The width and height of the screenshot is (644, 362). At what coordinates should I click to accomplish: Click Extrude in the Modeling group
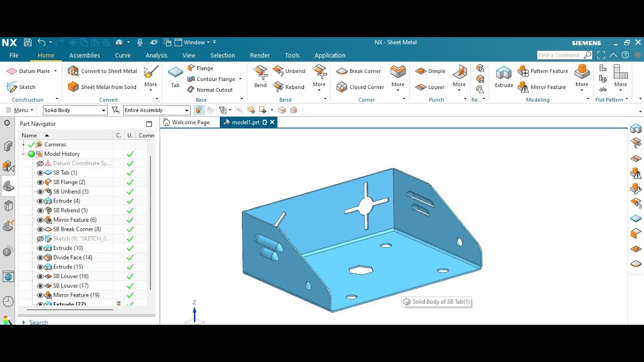(504, 77)
